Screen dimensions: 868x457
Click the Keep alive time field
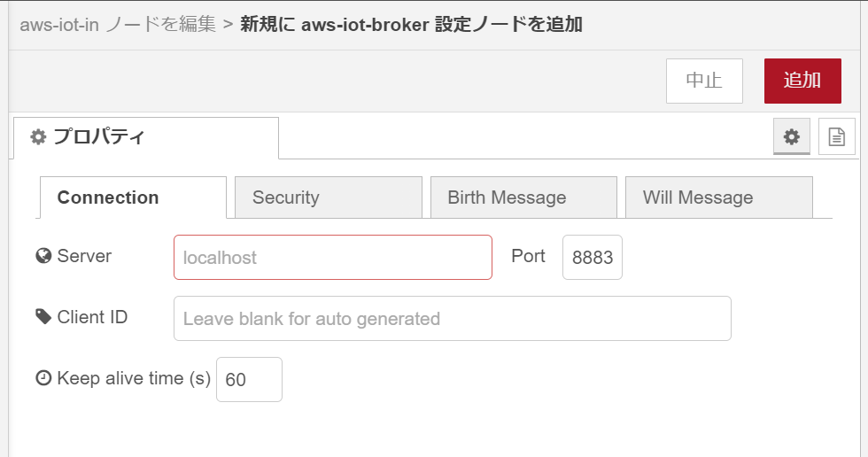tap(249, 380)
